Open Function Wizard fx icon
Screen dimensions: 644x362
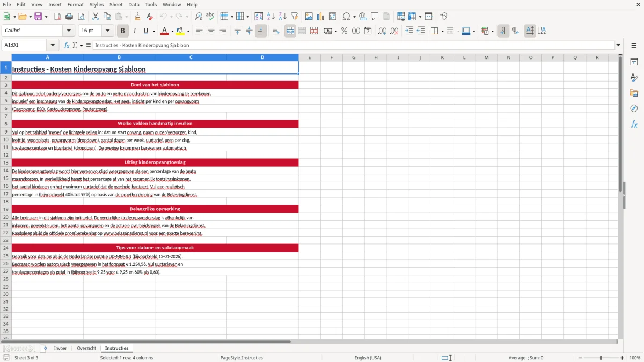point(67,45)
